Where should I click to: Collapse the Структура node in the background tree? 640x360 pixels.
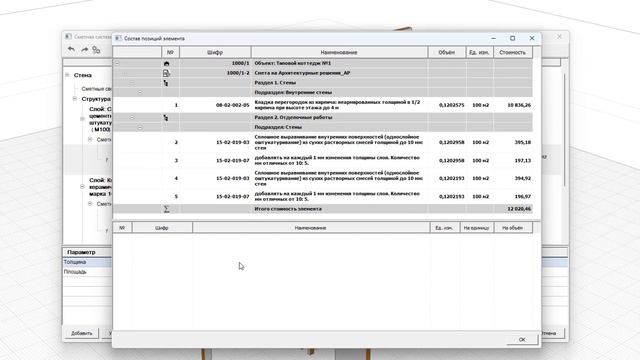pos(75,99)
